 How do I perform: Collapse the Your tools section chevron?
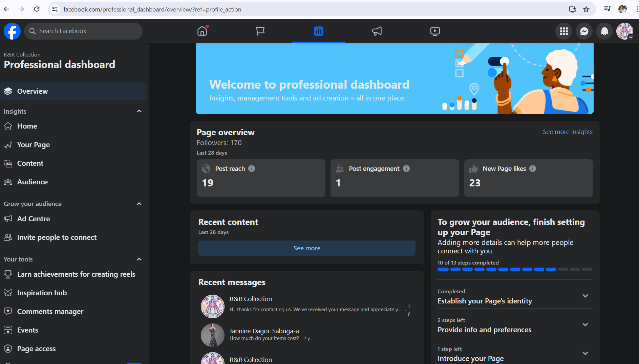(x=139, y=259)
